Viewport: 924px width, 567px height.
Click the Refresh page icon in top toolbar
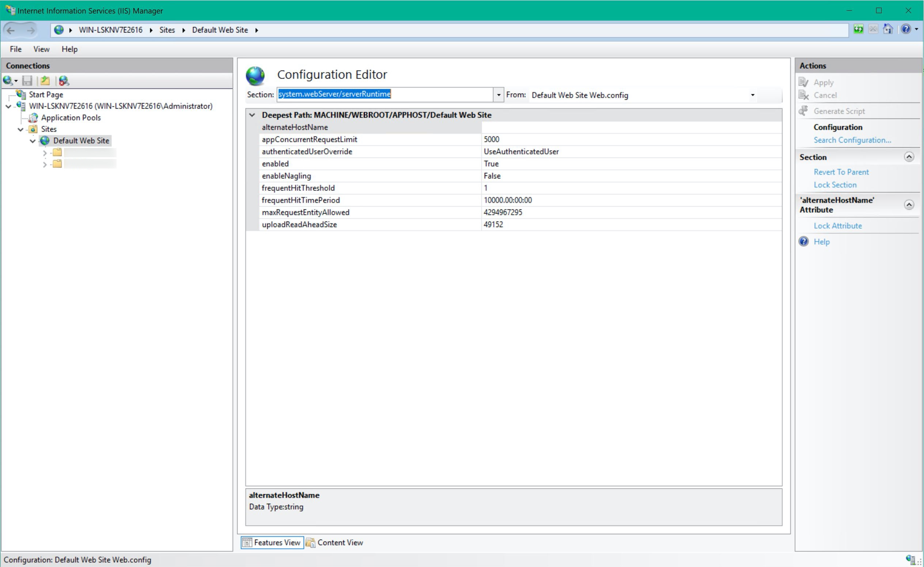(858, 29)
